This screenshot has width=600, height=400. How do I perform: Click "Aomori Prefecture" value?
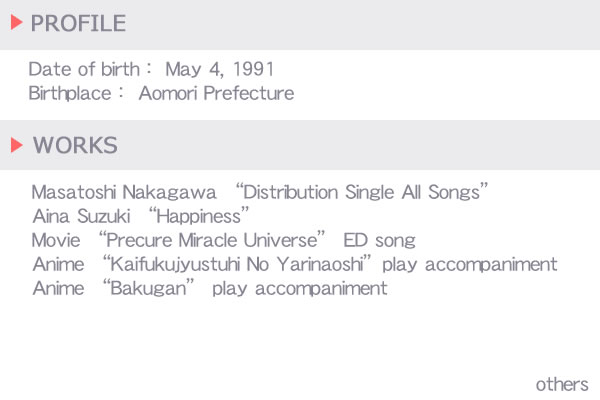[x=217, y=93]
